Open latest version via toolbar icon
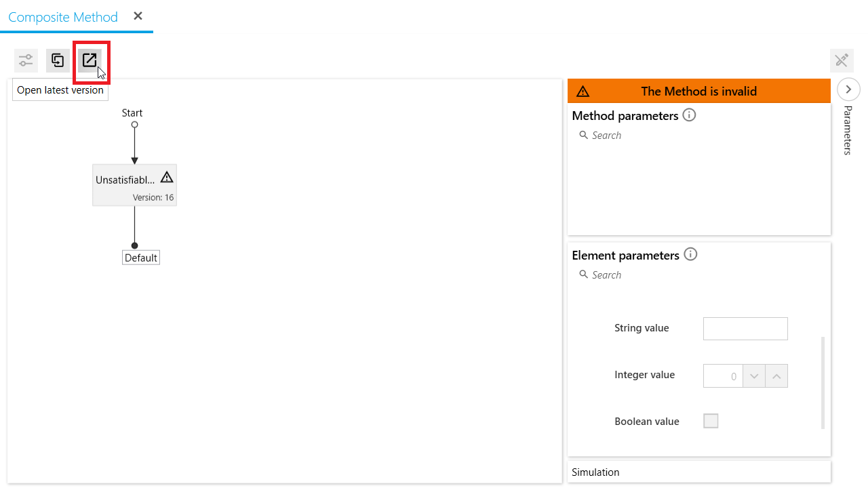This screenshot has height=488, width=868. pos(90,61)
